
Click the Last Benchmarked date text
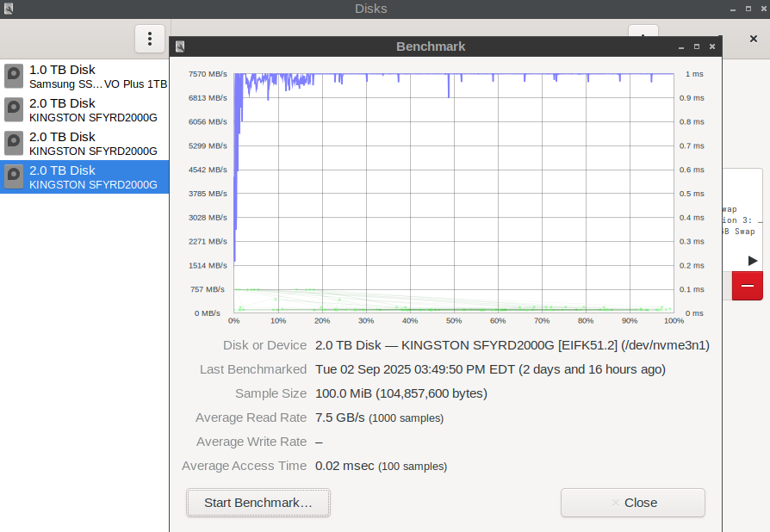[x=490, y=369]
